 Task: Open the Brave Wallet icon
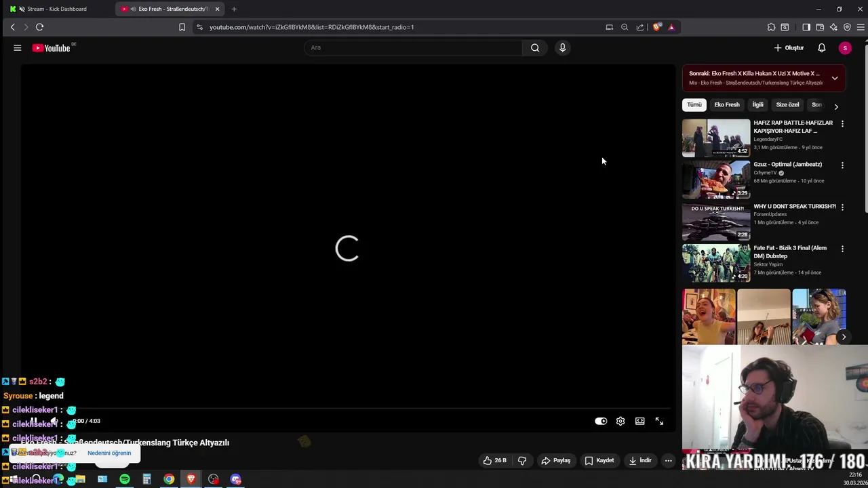(820, 27)
